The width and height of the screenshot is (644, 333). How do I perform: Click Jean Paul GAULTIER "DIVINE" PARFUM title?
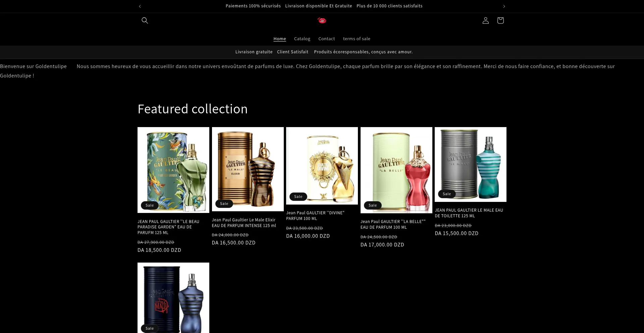click(315, 216)
